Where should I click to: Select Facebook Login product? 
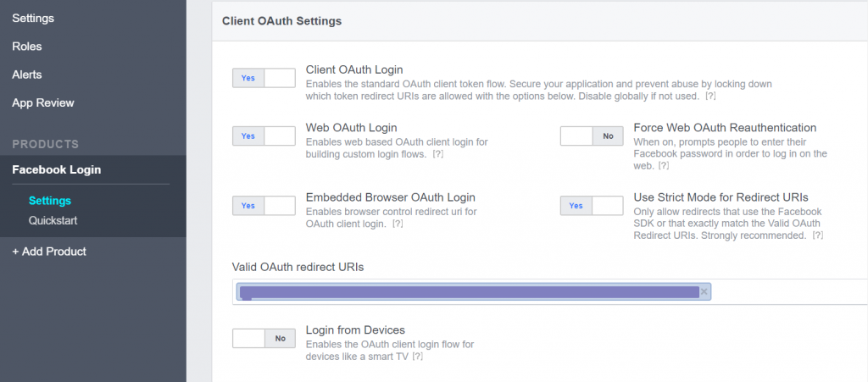57,169
